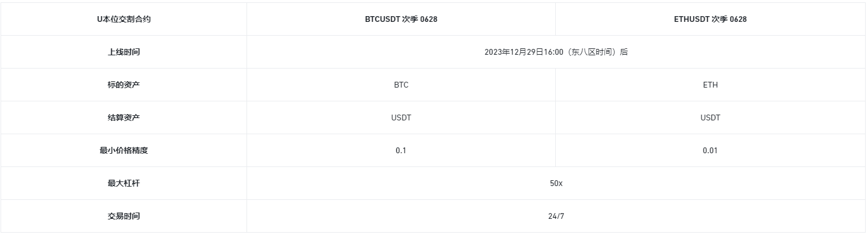This screenshot has width=868, height=235.
Task: Click the ETH underlying asset cell
Action: pos(710,85)
